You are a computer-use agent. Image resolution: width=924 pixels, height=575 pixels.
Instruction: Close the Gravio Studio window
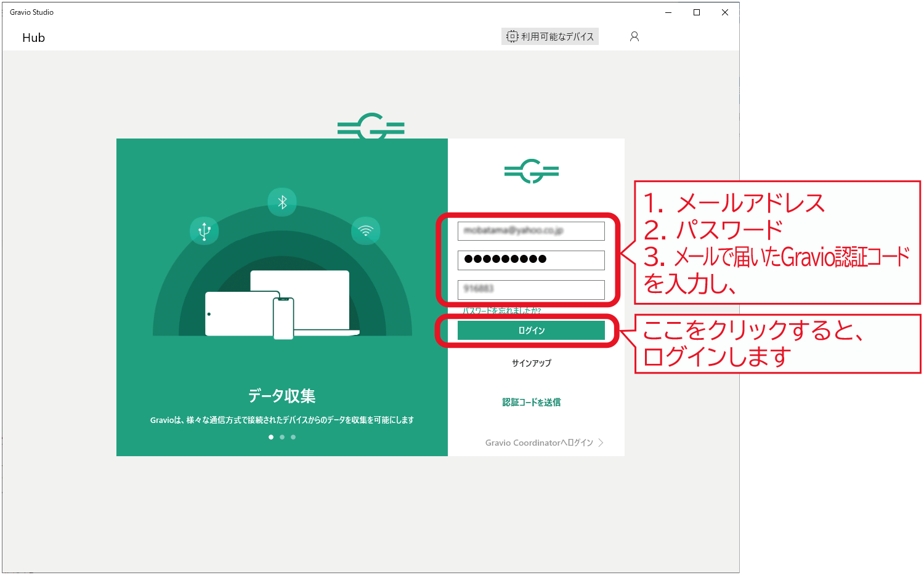click(x=725, y=12)
